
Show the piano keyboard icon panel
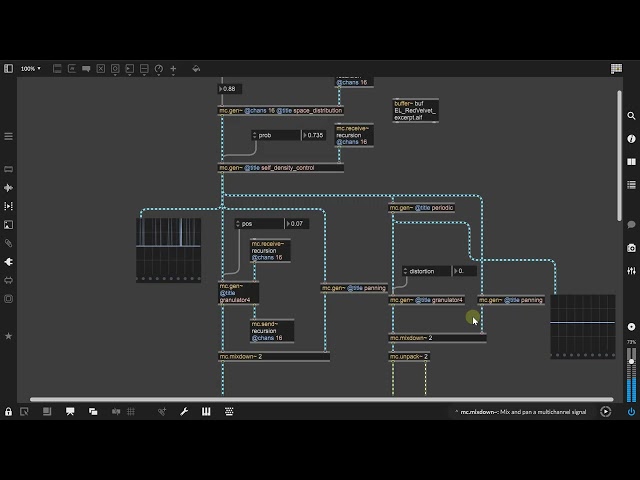click(206, 411)
